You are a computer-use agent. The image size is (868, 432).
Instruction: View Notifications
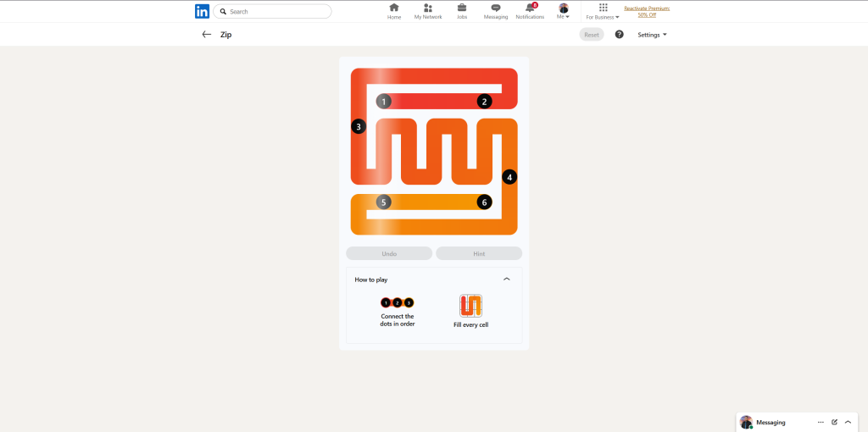click(x=530, y=11)
